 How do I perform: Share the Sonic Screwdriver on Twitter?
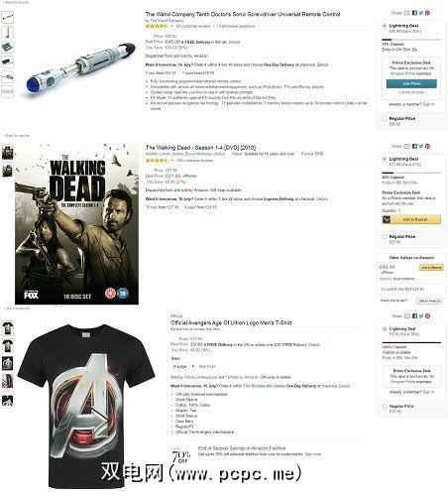(x=421, y=13)
